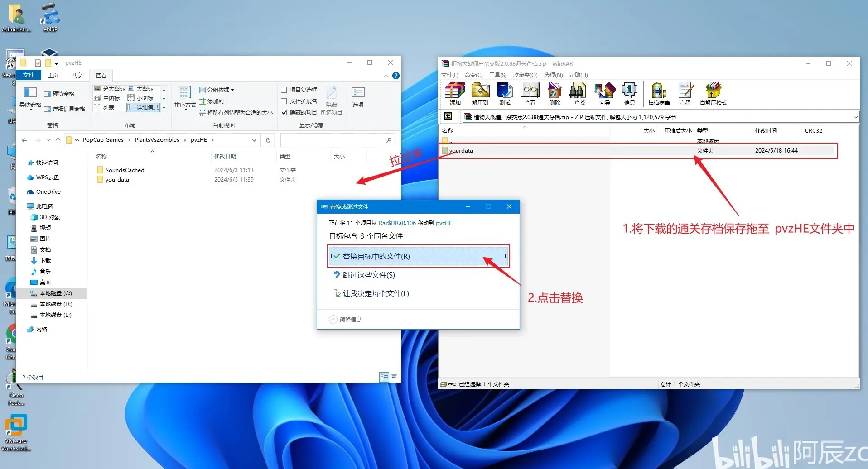This screenshot has height=469, width=868.
Task: Open recent locations dropdown arrow
Action: [x=48, y=140]
